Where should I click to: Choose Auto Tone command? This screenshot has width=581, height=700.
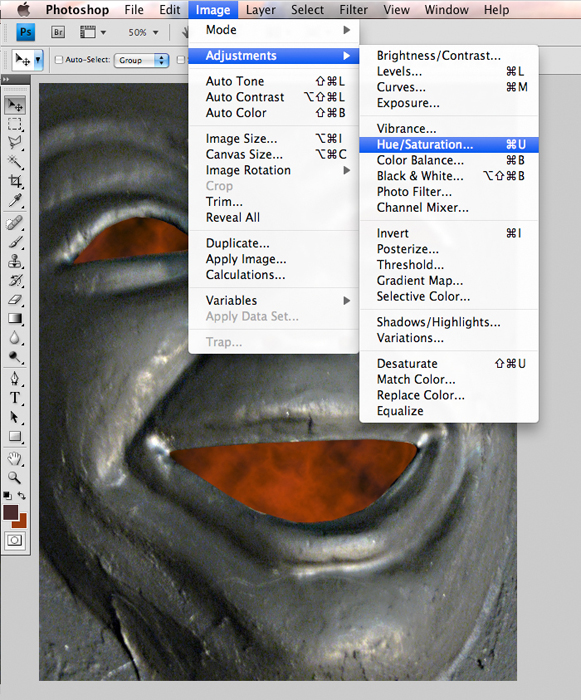tap(273, 81)
